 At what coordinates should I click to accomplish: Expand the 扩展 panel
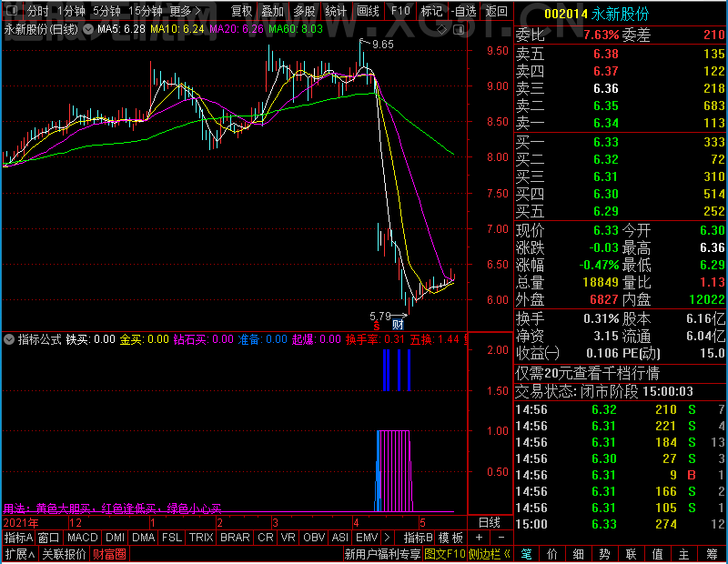pos(20,554)
